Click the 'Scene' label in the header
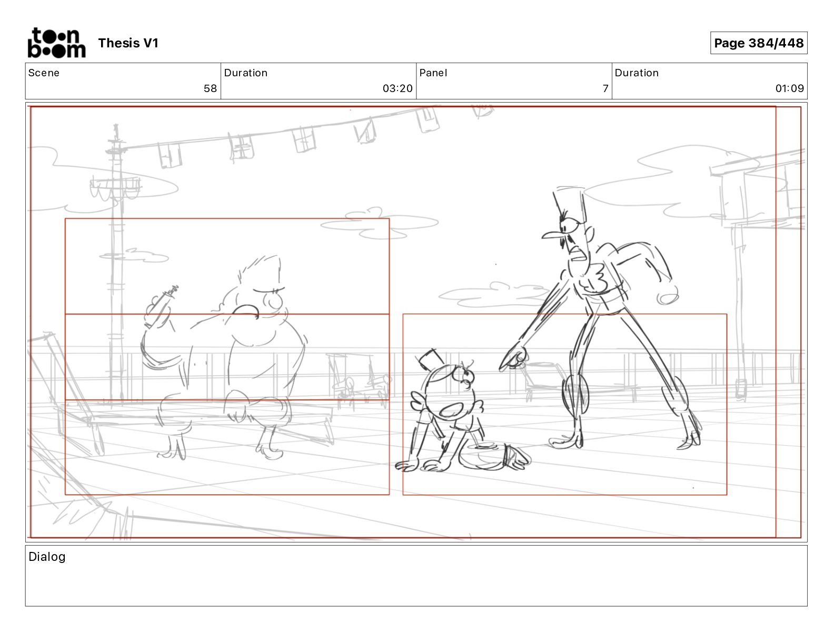834x644 pixels. [x=44, y=73]
